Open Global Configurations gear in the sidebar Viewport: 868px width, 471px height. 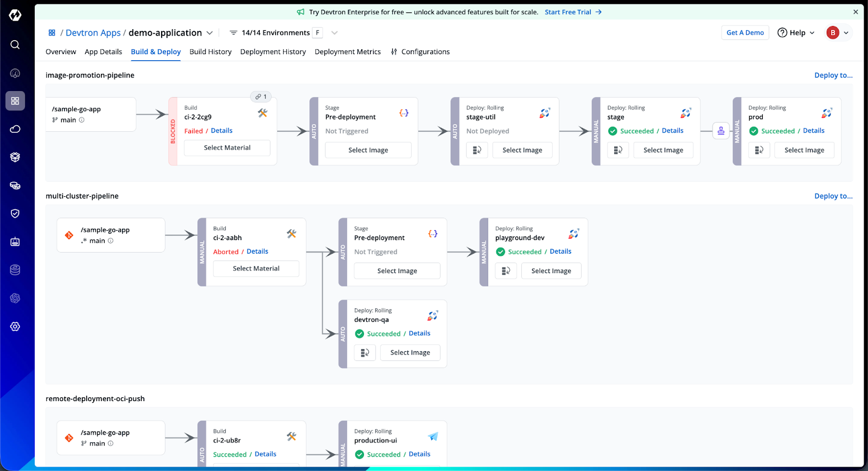tap(15, 326)
